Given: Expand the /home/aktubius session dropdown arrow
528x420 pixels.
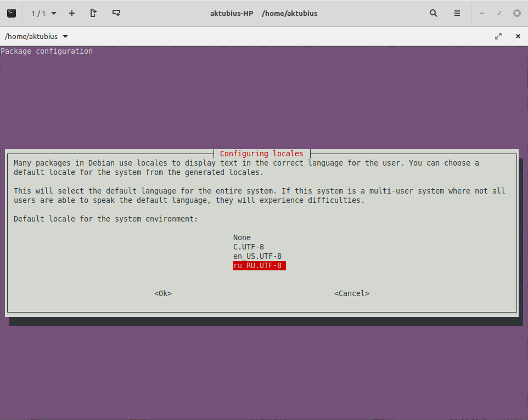Looking at the screenshot, I should tap(65, 36).
